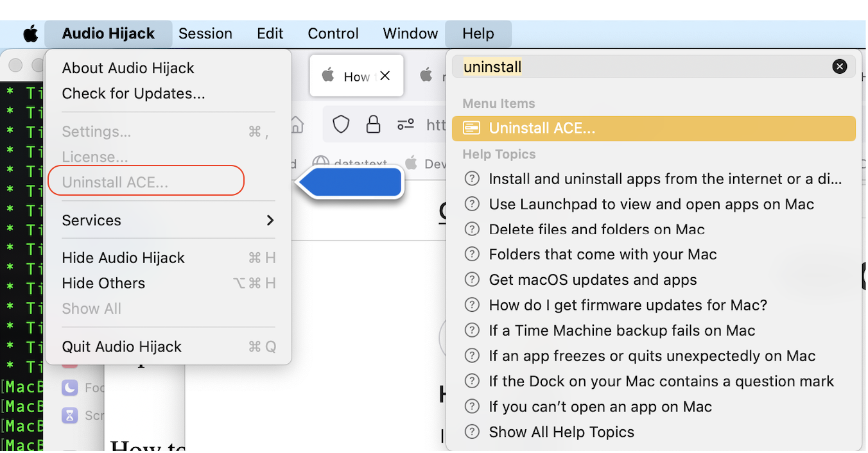Choose Check for Updates...

(x=168, y=94)
